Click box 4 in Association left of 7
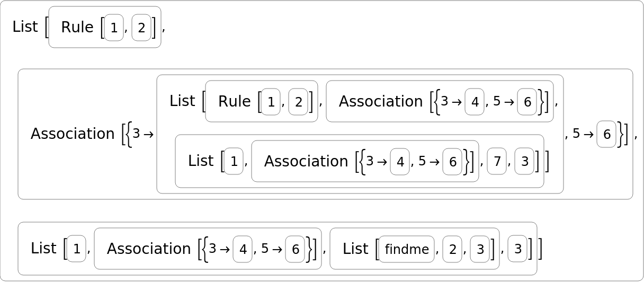This screenshot has height=282, width=644. point(400,162)
